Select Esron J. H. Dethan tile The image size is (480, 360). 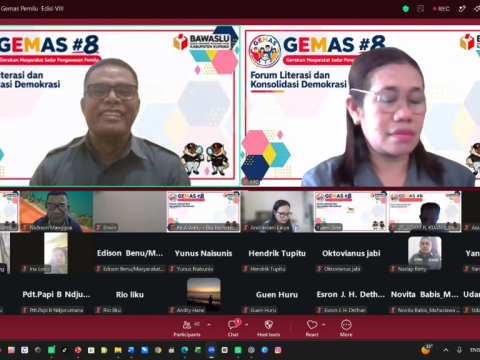pyautogui.click(x=351, y=295)
